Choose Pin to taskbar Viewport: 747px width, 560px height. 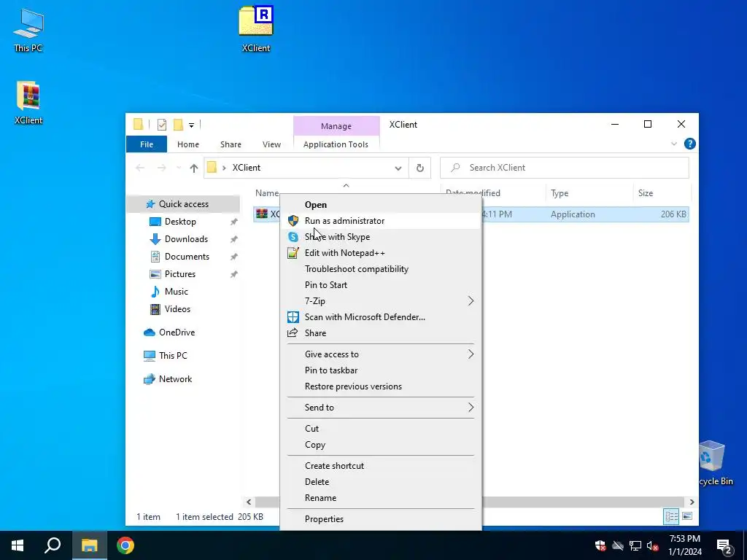click(381, 370)
